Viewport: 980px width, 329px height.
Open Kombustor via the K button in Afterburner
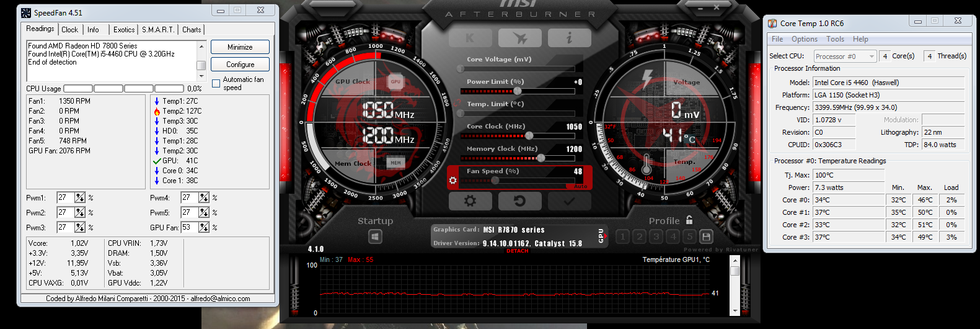point(470,38)
